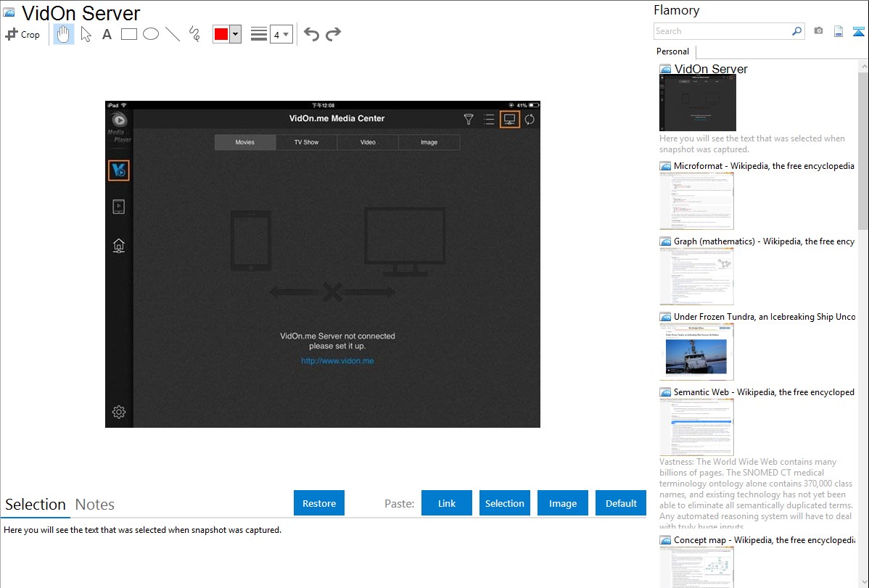
Task: Expand the line thickness dropdown
Action: tap(281, 34)
